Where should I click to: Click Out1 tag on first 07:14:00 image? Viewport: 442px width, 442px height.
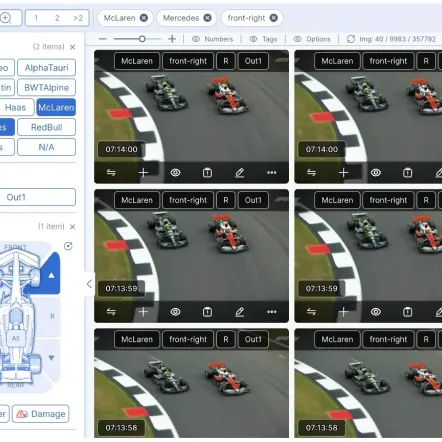[x=253, y=61]
